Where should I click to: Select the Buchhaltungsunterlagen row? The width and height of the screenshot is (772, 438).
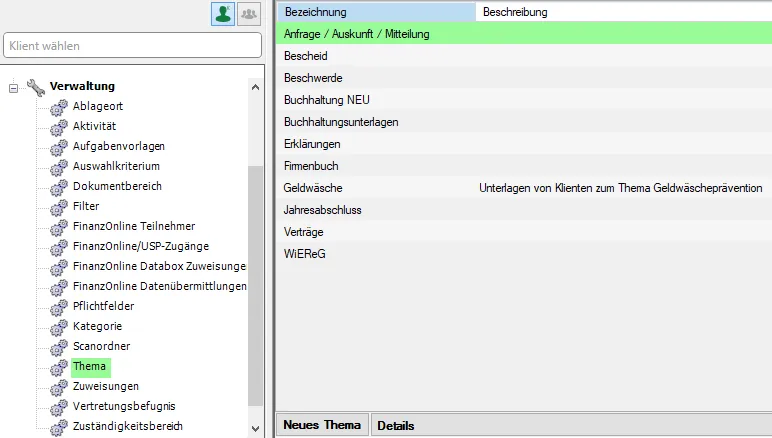(x=524, y=122)
